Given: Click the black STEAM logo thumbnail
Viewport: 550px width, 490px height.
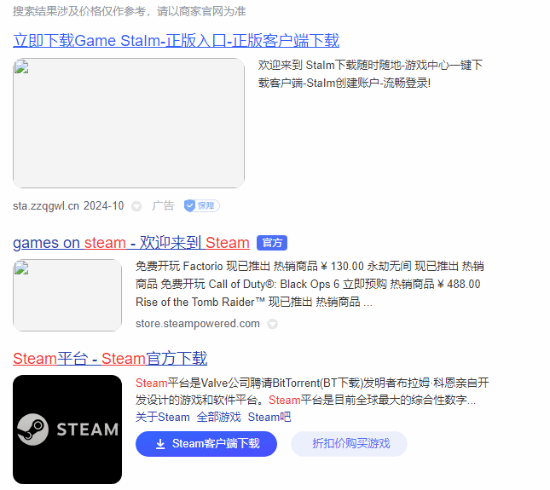Looking at the screenshot, I should tap(67, 429).
